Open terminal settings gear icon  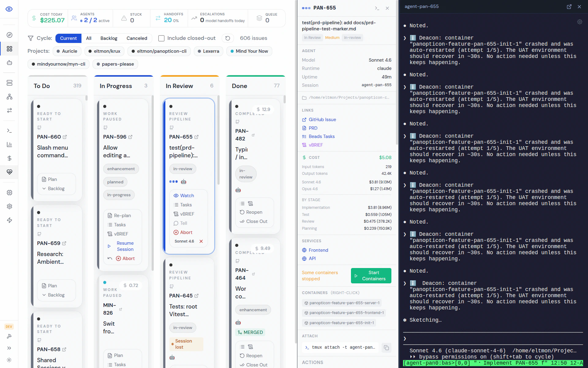click(x=579, y=22)
